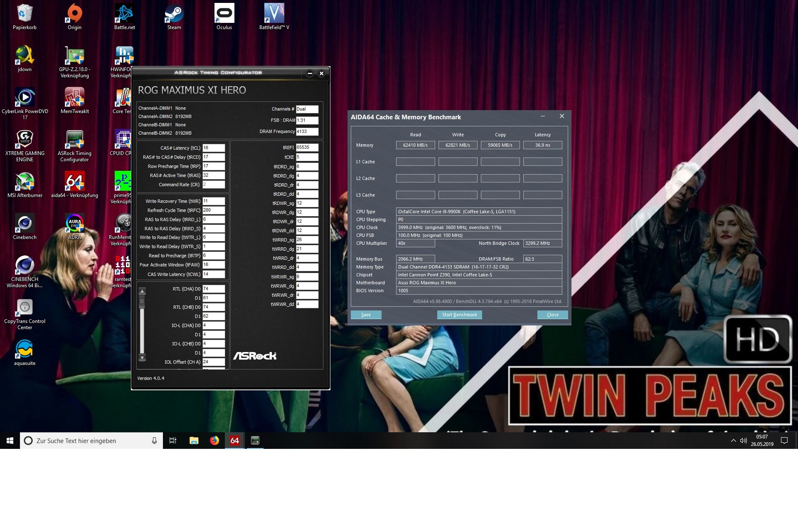Open the Papierkorb recycle bin icon
Image resolution: width=798 pixels, height=532 pixels.
tap(25, 17)
